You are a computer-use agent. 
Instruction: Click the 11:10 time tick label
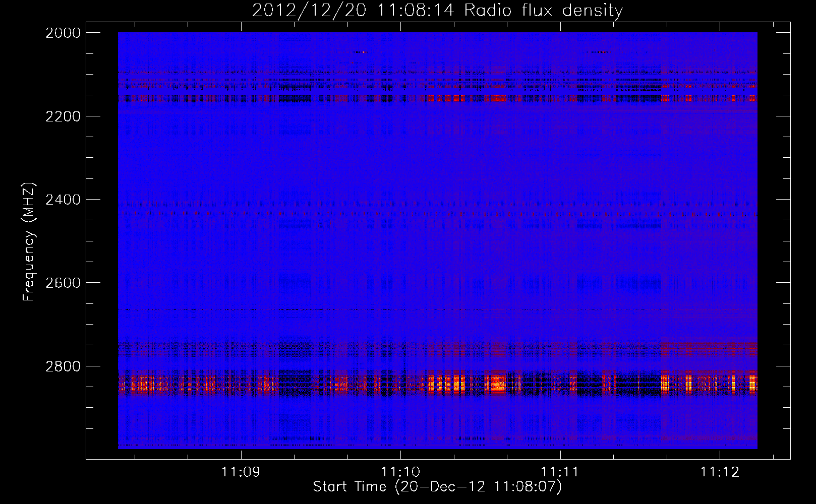click(x=400, y=472)
